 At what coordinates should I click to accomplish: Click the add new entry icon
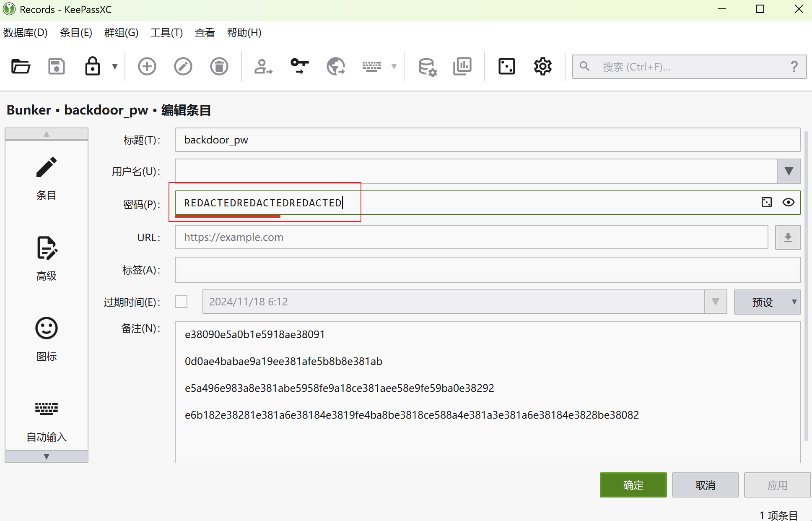[x=147, y=66]
